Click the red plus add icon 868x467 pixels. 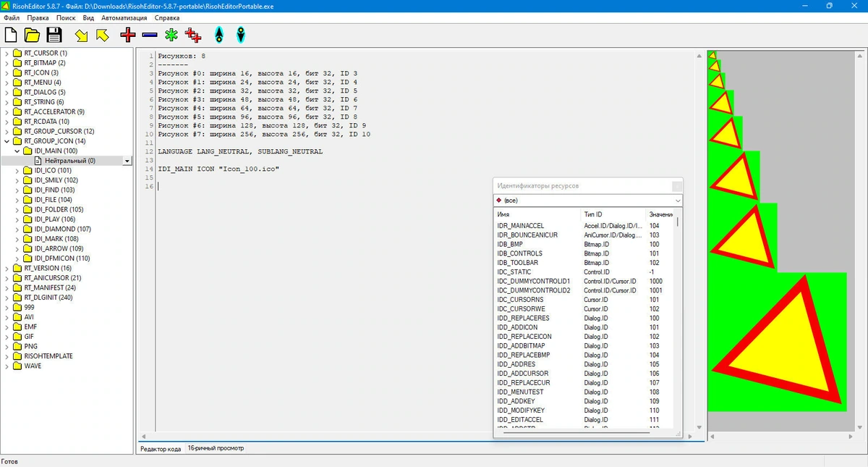pos(128,34)
